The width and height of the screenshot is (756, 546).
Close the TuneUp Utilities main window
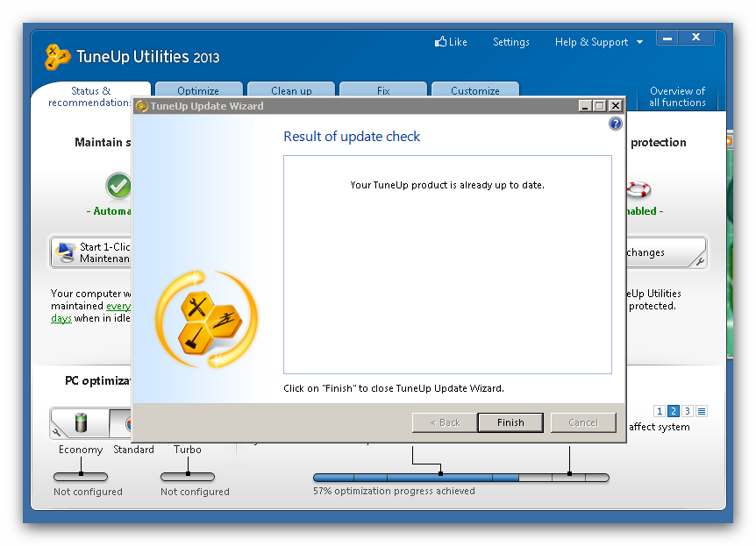(x=695, y=38)
